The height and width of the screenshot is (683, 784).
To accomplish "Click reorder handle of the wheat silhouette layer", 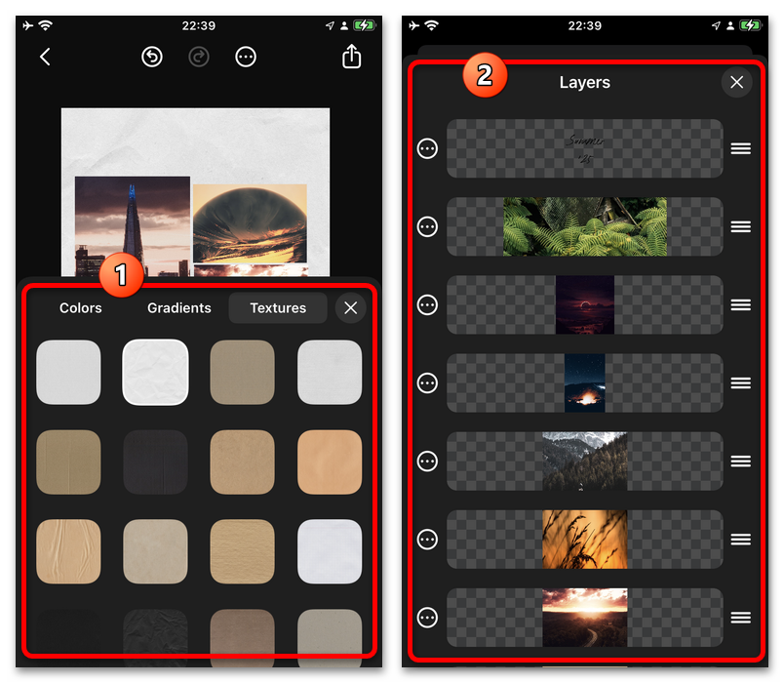I will (x=740, y=539).
